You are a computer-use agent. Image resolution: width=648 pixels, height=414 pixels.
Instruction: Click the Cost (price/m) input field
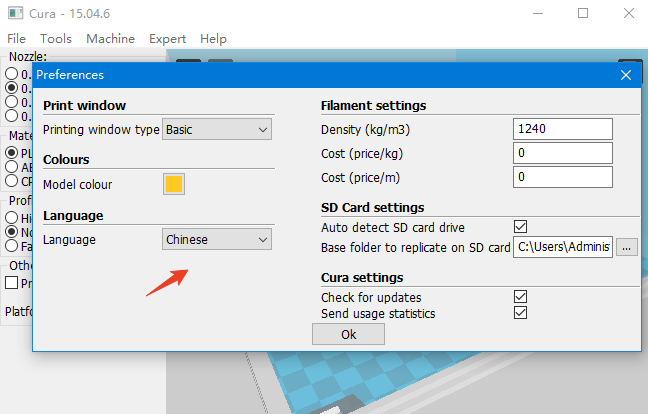tap(562, 177)
